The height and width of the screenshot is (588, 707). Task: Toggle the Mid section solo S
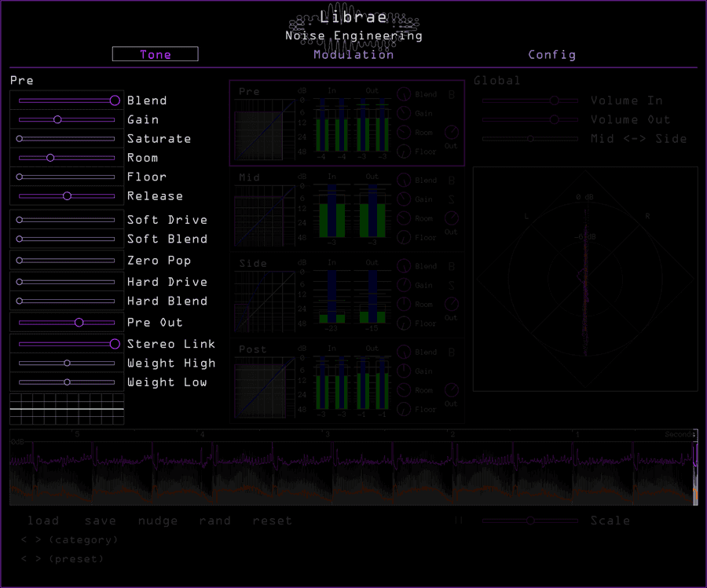tap(452, 199)
